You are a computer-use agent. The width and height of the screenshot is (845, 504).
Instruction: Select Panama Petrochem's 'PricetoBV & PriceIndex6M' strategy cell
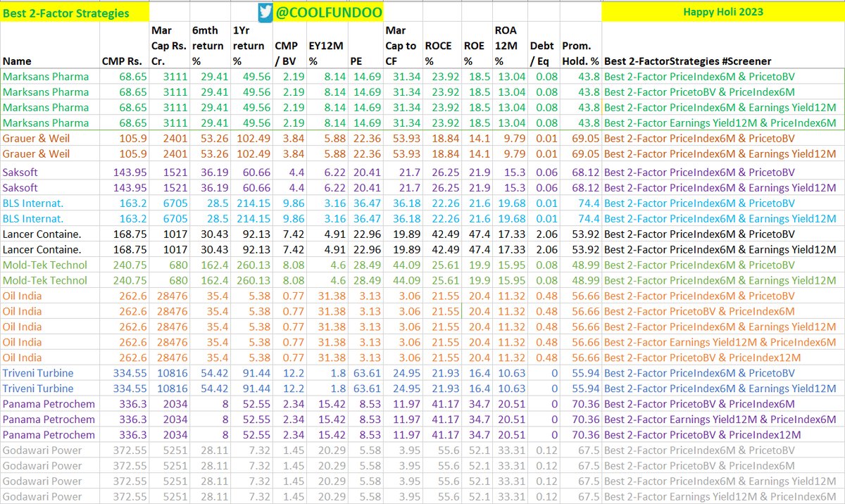[722, 404]
